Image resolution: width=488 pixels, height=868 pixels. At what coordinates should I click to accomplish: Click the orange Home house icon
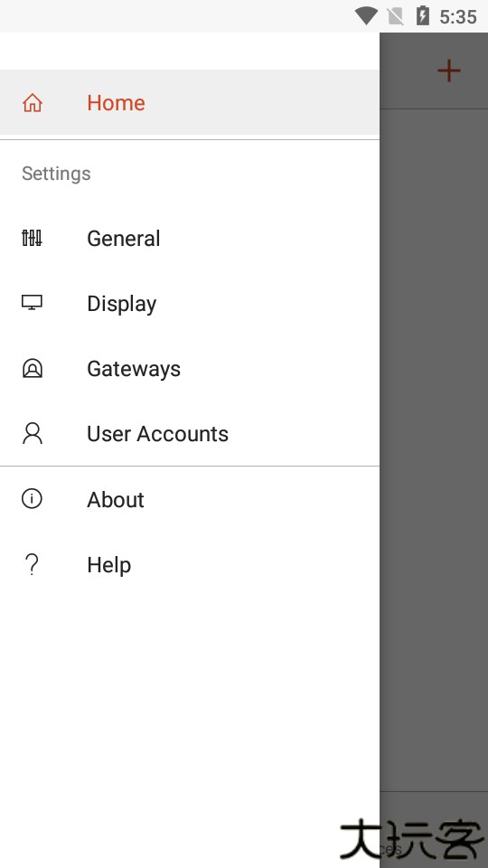[33, 103]
